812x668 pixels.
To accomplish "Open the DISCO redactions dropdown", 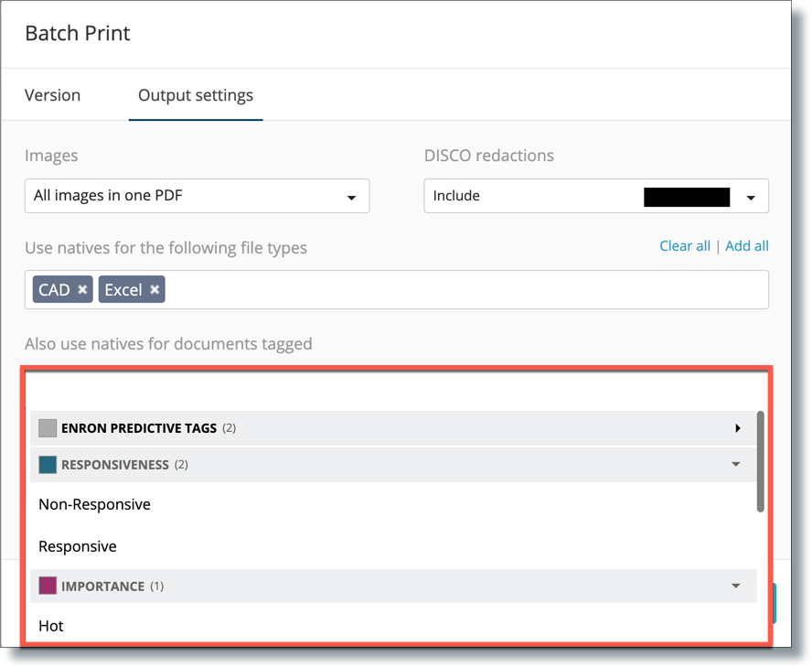I will click(x=596, y=196).
